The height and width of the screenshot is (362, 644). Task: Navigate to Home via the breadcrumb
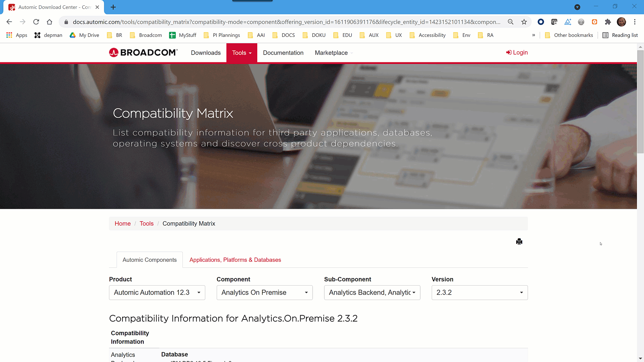pos(122,224)
